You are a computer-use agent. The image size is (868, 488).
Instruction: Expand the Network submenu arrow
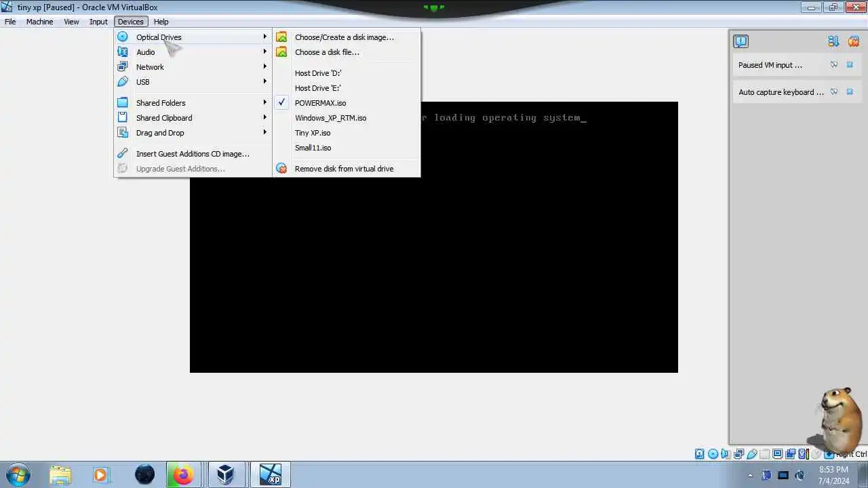point(265,66)
